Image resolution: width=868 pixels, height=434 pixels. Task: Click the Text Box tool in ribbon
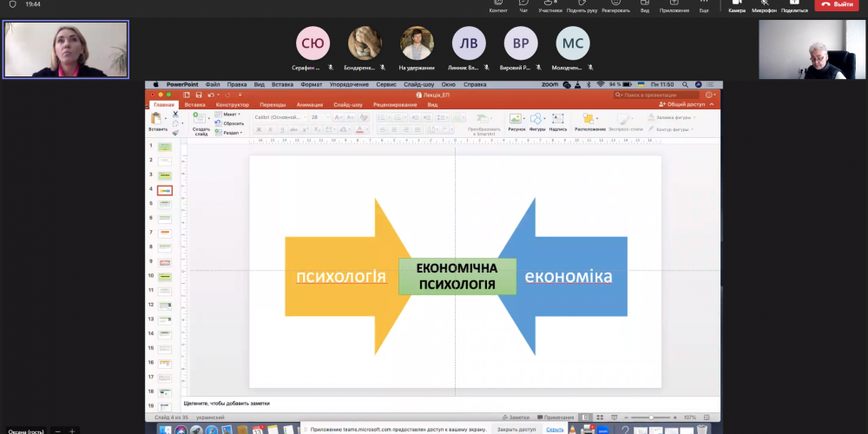[x=558, y=119]
